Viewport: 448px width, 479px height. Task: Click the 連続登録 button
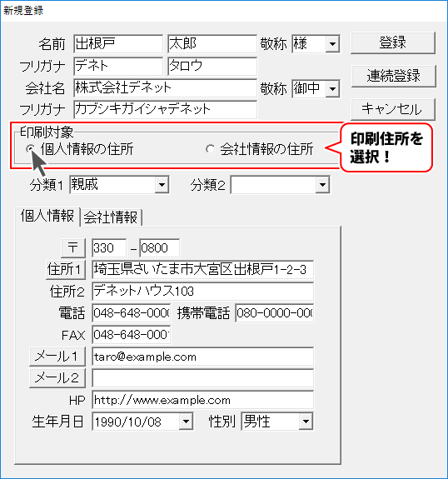393,76
